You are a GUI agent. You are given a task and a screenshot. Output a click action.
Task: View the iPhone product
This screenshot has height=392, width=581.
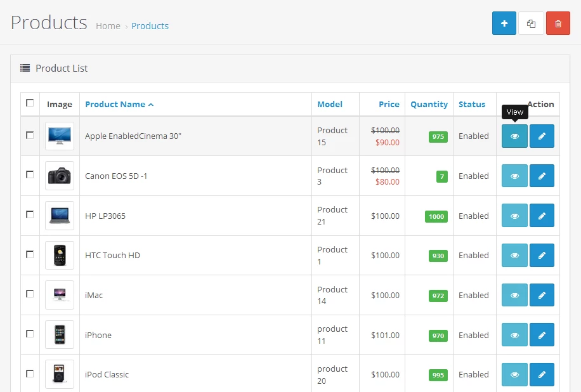514,334
